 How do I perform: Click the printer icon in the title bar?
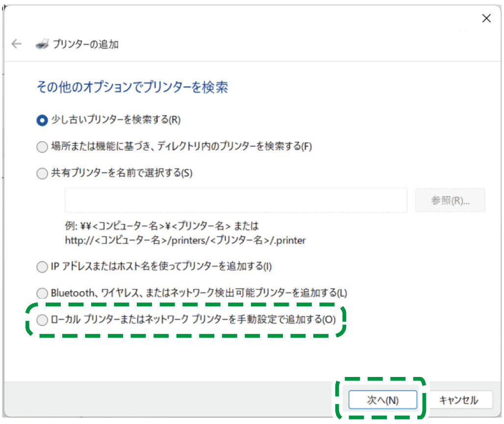43,44
